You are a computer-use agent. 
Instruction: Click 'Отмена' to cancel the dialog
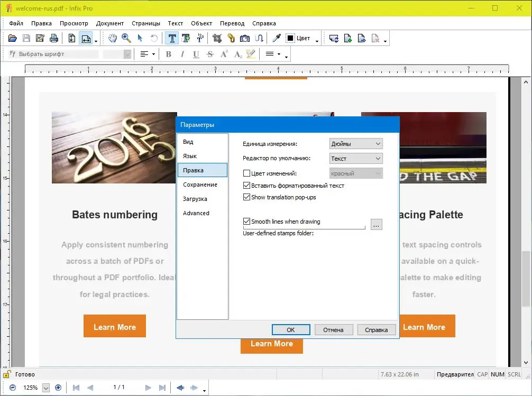point(334,330)
